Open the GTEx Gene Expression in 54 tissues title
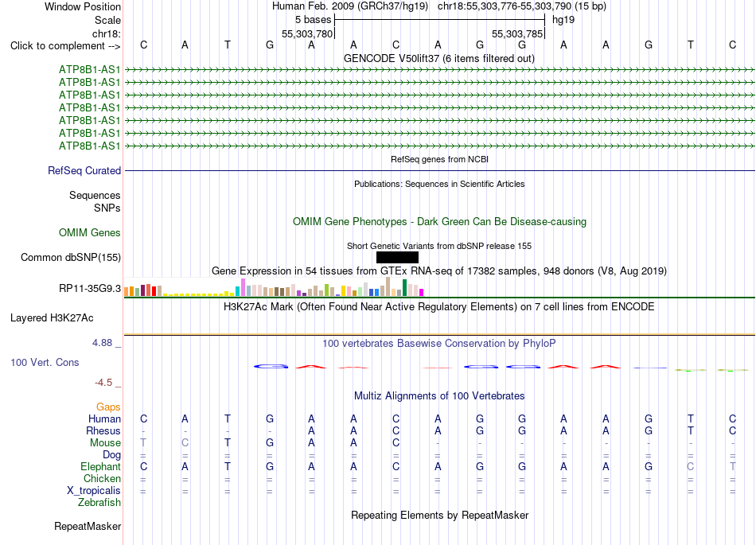 (439, 271)
